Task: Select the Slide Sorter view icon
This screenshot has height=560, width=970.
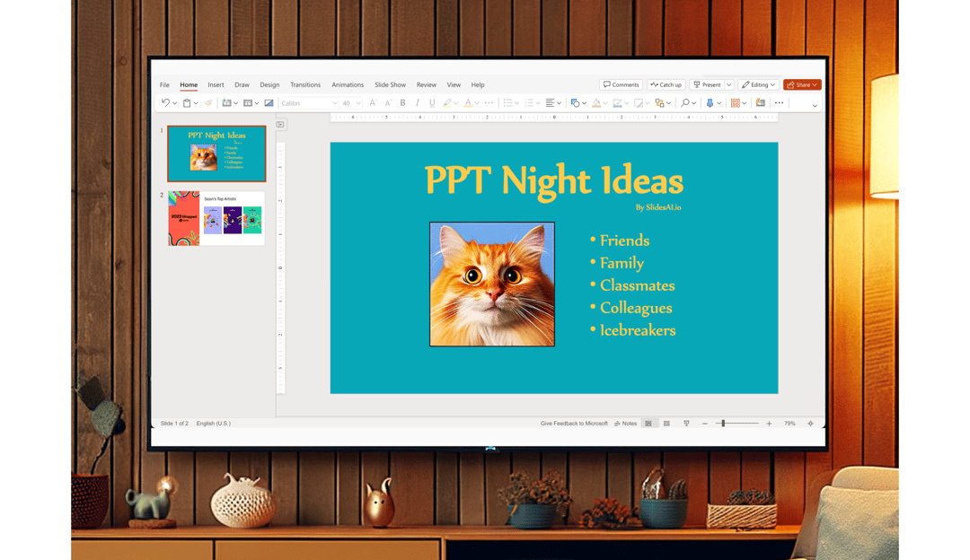Action: [667, 423]
